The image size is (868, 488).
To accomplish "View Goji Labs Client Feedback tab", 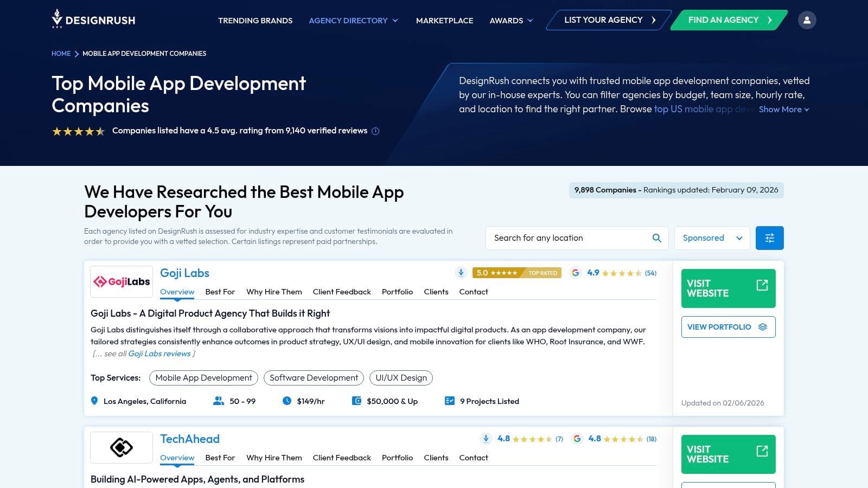I will tap(342, 292).
